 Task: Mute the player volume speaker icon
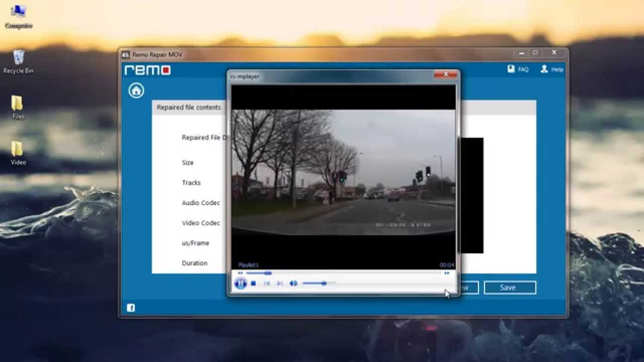pyautogui.click(x=293, y=284)
